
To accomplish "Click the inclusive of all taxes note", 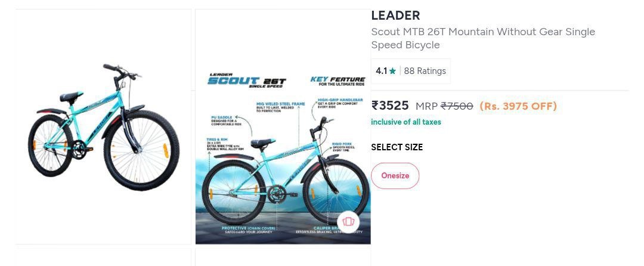I will click(x=406, y=122).
